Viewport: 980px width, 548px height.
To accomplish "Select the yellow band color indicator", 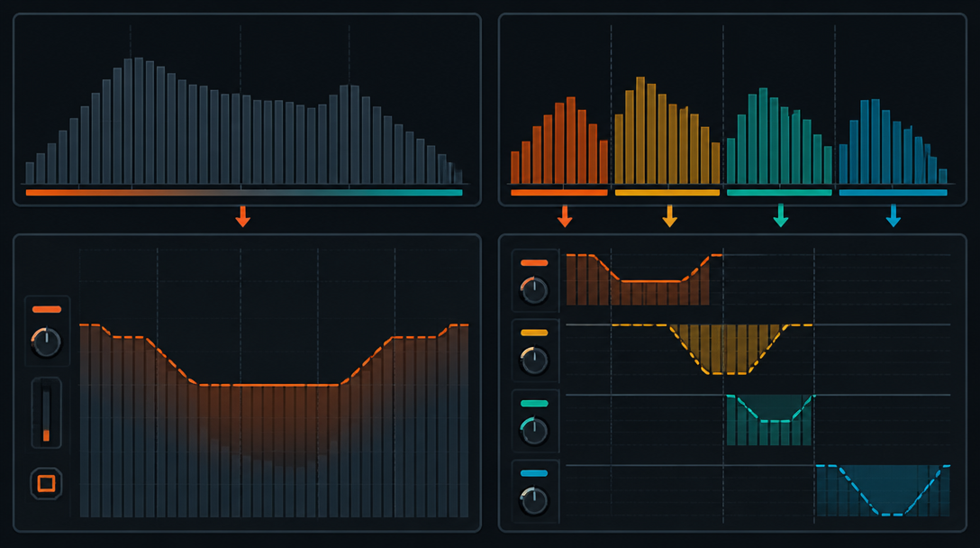I will [x=534, y=333].
